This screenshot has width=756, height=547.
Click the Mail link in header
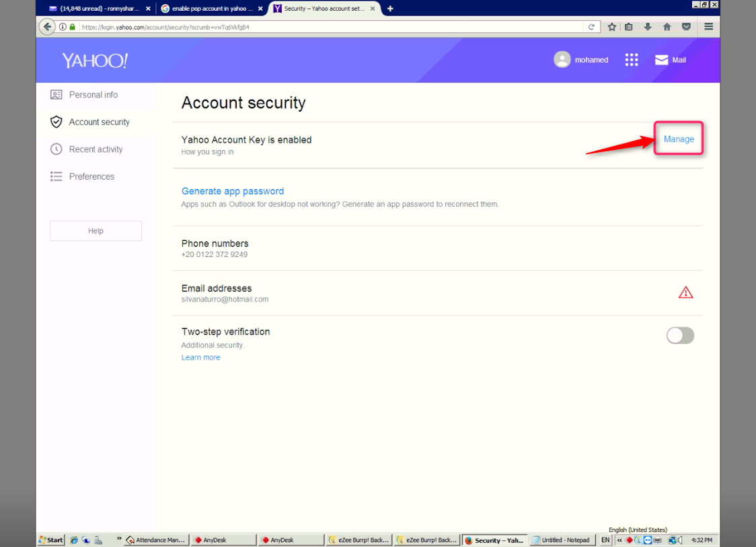[x=679, y=60]
